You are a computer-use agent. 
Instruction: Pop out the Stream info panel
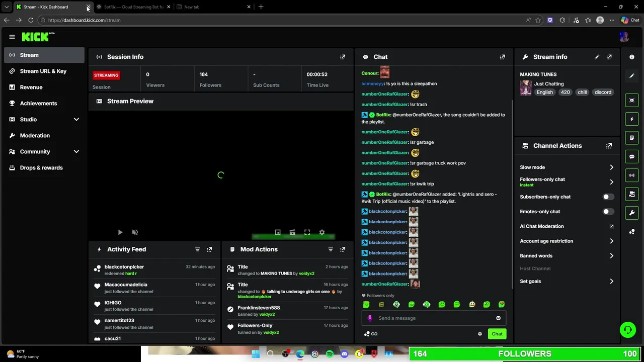point(609,57)
